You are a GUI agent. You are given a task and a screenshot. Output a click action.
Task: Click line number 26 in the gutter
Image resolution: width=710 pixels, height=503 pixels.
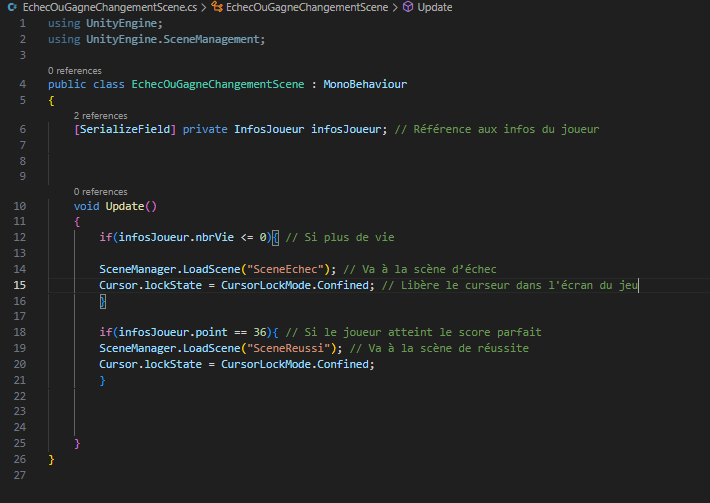(22, 458)
